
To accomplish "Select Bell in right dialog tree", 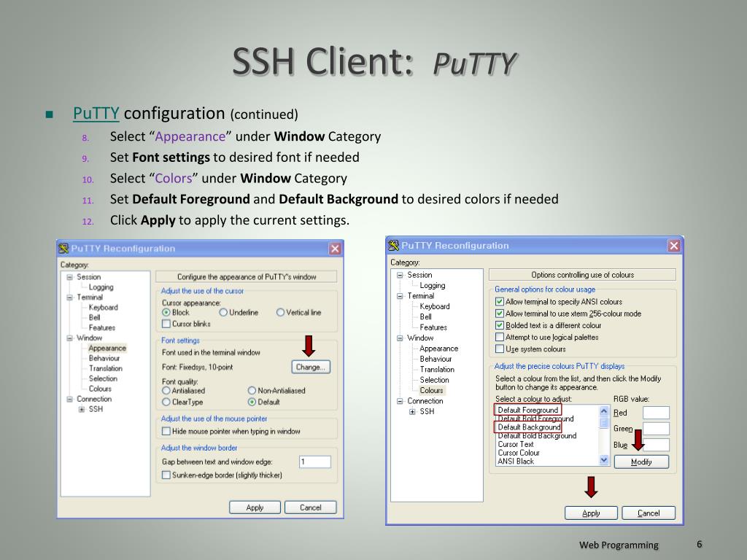I will pyautogui.click(x=426, y=316).
